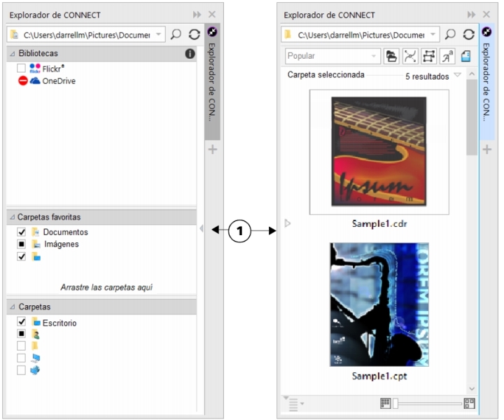The height and width of the screenshot is (420, 504).
Task: Collapse the Carpetas favoritas section
Action: [13, 217]
